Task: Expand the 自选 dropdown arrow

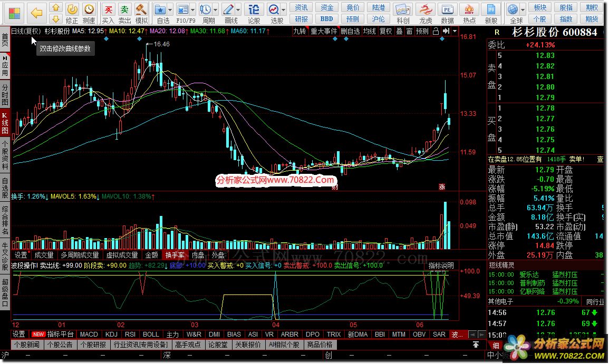Action: 170,9
